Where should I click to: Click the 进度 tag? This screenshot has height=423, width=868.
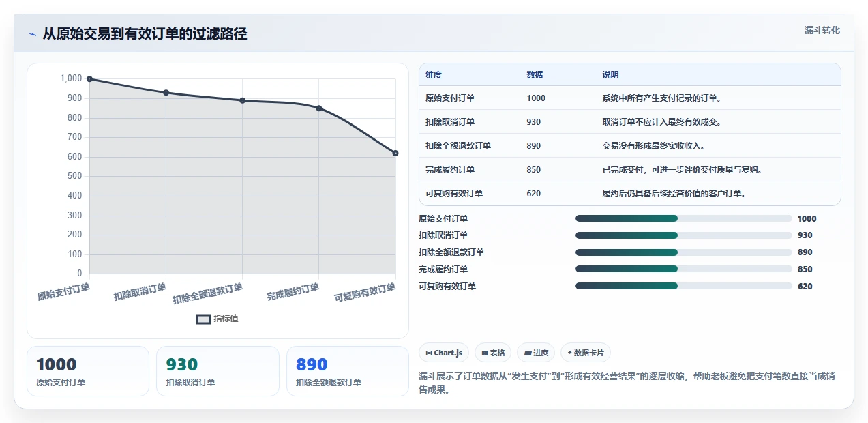coord(536,353)
